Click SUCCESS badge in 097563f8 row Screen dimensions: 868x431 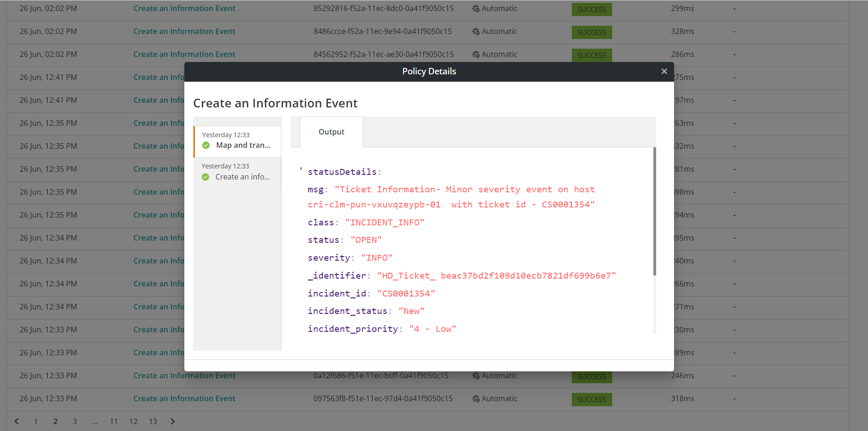point(592,399)
